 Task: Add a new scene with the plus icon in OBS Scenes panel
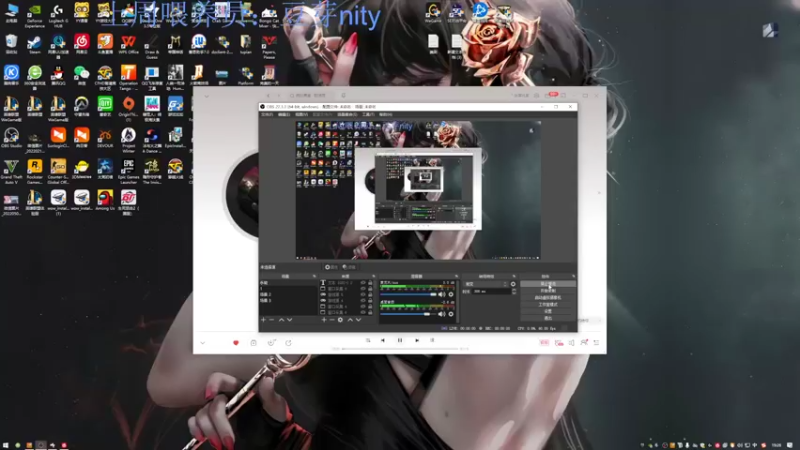263,320
